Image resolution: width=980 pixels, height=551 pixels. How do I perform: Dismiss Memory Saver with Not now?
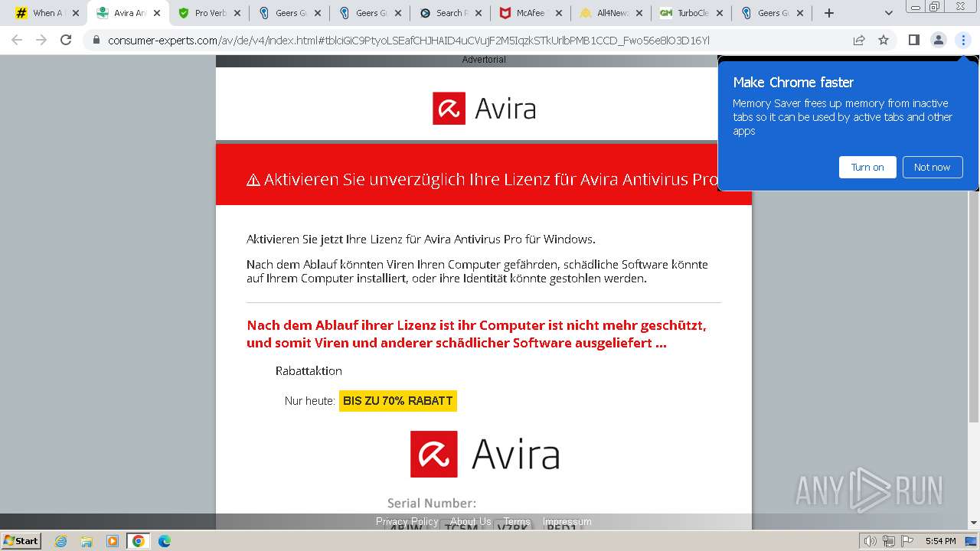(x=932, y=167)
